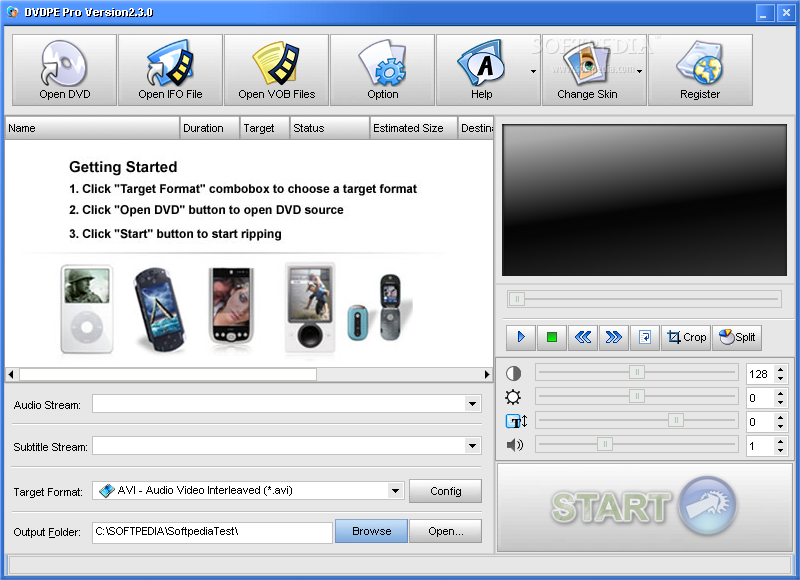The image size is (800, 580).
Task: Play the preview video
Action: point(521,337)
